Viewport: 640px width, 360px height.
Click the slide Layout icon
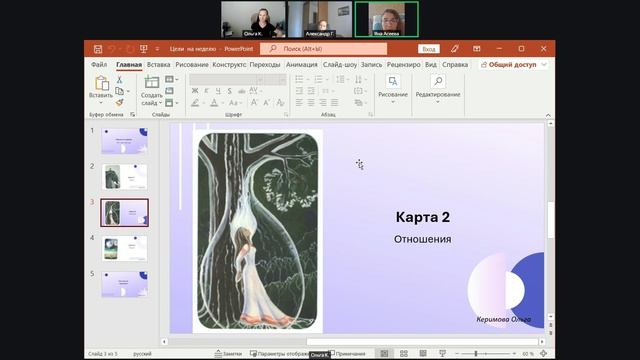(x=169, y=79)
